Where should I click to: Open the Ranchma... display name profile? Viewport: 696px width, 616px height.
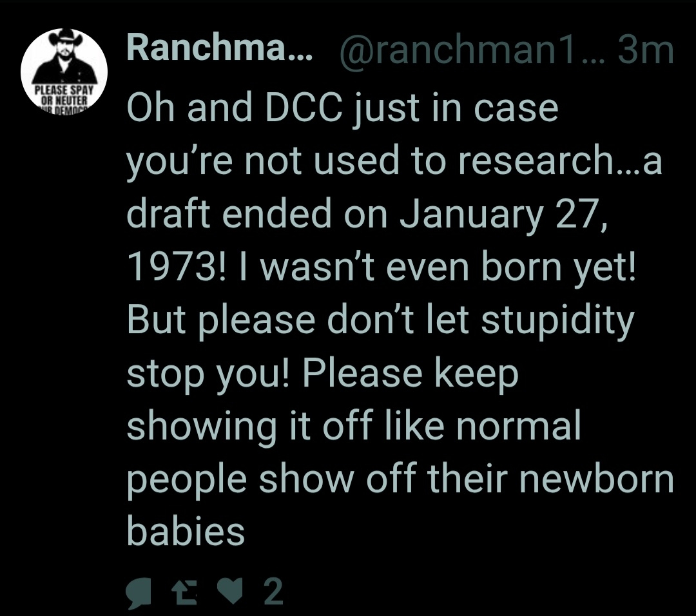(219, 50)
